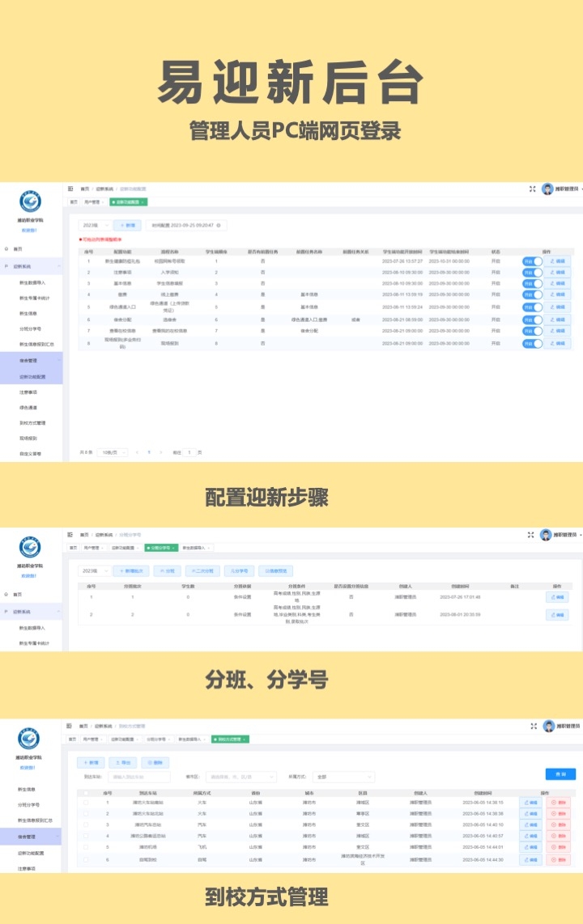The width and height of the screenshot is (583, 924).
Task: Click the admin avatar in the bottom panel
Action: click(548, 727)
